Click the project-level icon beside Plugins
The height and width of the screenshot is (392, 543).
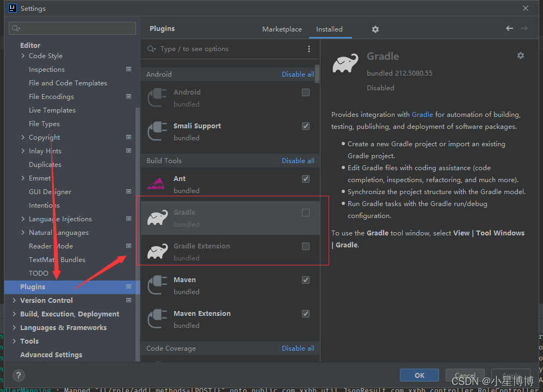pyautogui.click(x=129, y=287)
